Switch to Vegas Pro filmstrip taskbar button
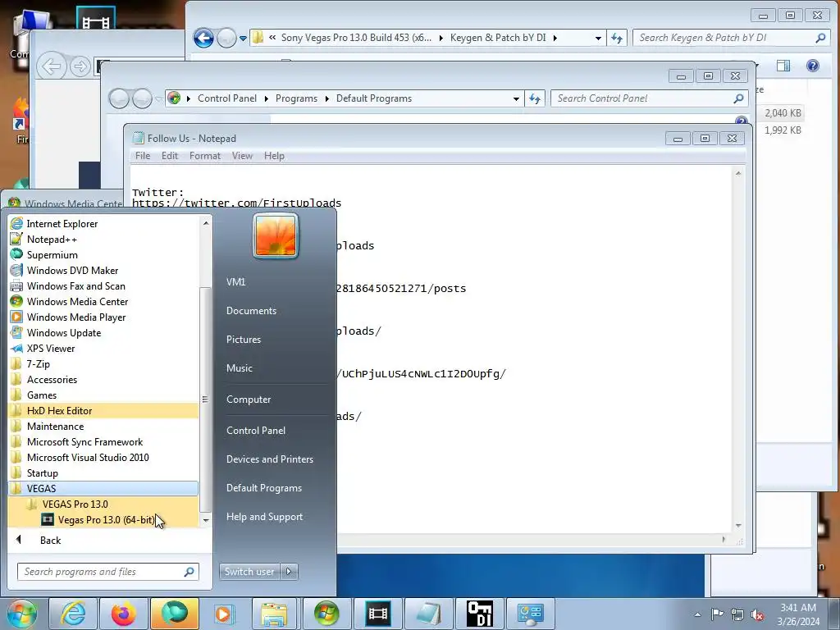Screen dimensions: 840x630 [x=377, y=614]
